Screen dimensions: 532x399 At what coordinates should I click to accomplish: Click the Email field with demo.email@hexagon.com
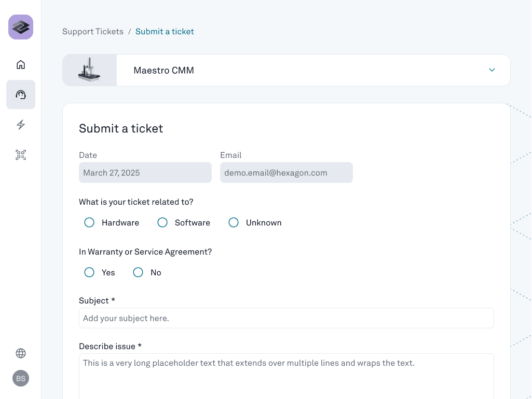(x=286, y=172)
